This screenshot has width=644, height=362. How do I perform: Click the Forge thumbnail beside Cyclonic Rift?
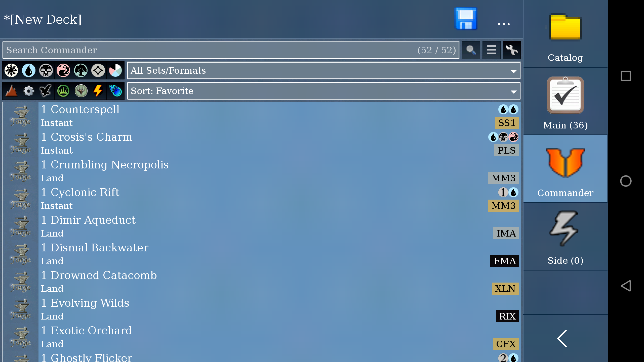point(21,199)
